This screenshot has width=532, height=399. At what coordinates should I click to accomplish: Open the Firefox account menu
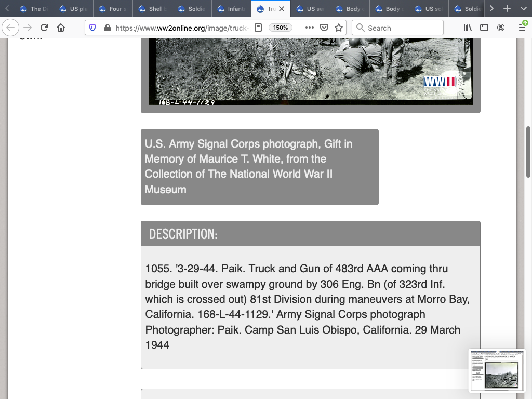pos(501,28)
